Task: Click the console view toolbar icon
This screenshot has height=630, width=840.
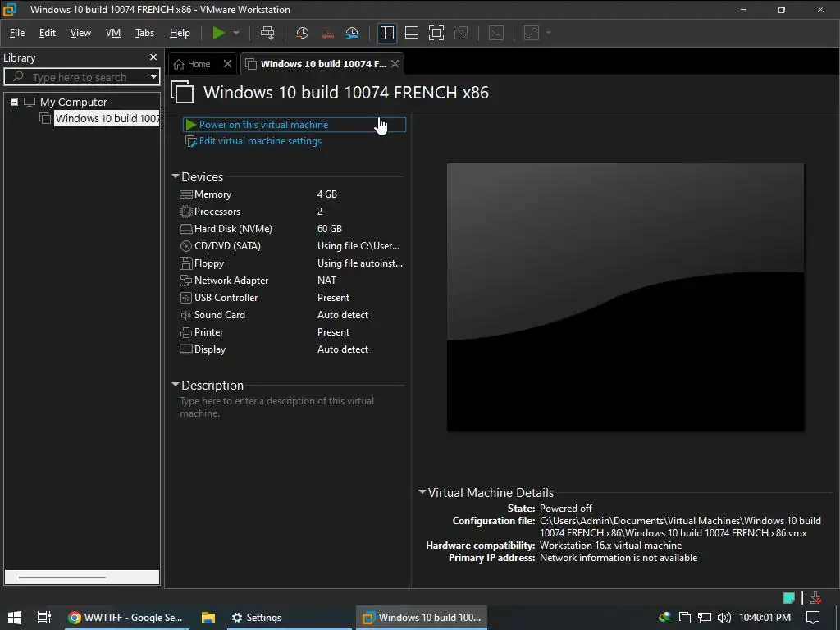Action: [x=496, y=33]
